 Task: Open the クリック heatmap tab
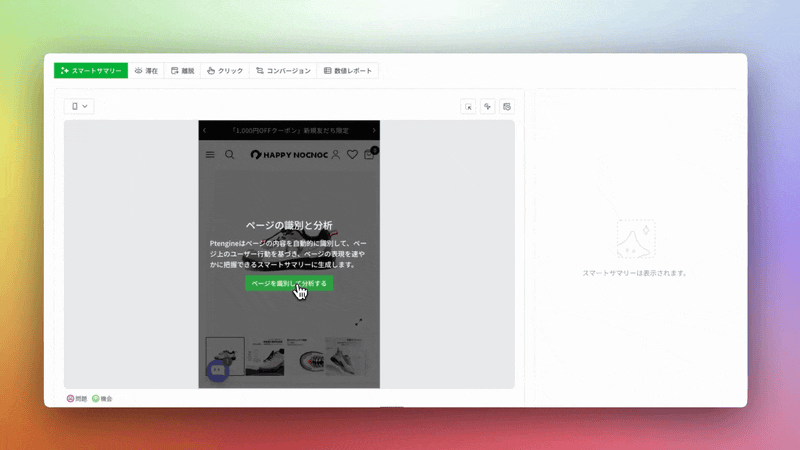(224, 71)
